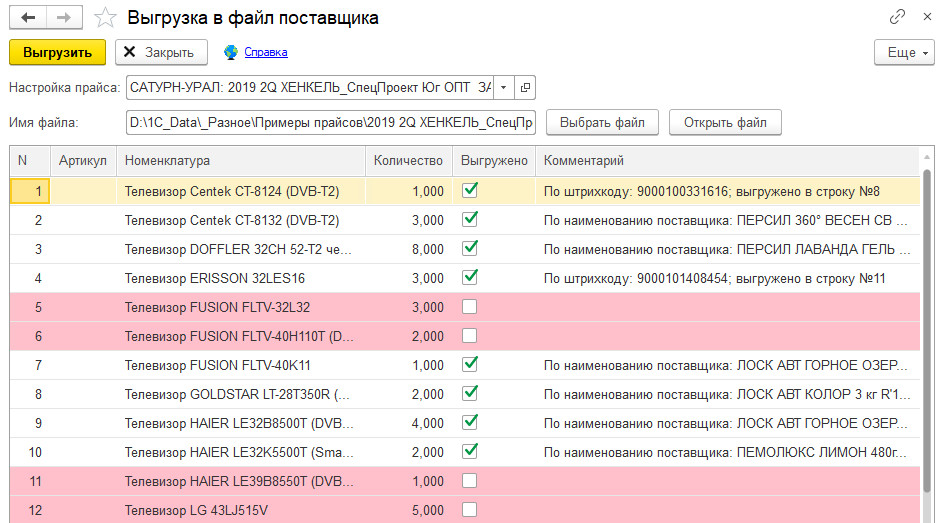The height and width of the screenshot is (523, 938).
Task: Go forward with the right arrow button
Action: tap(64, 17)
